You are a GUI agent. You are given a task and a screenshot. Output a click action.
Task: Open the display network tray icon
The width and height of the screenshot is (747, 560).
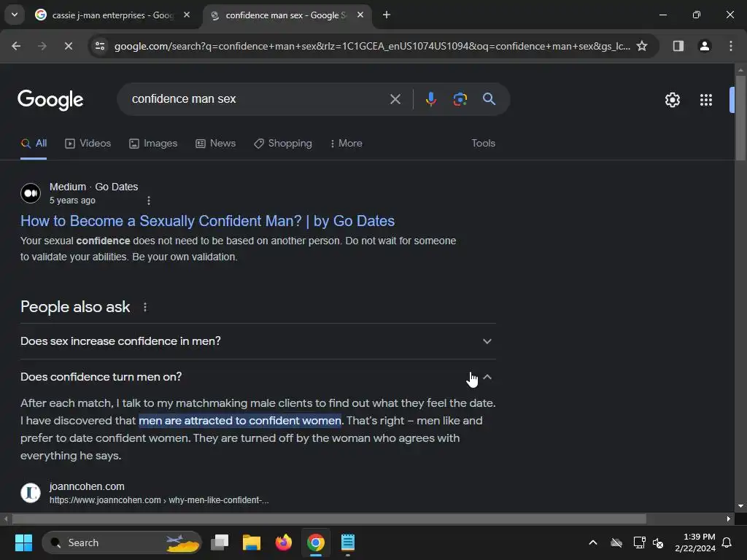pyautogui.click(x=639, y=542)
